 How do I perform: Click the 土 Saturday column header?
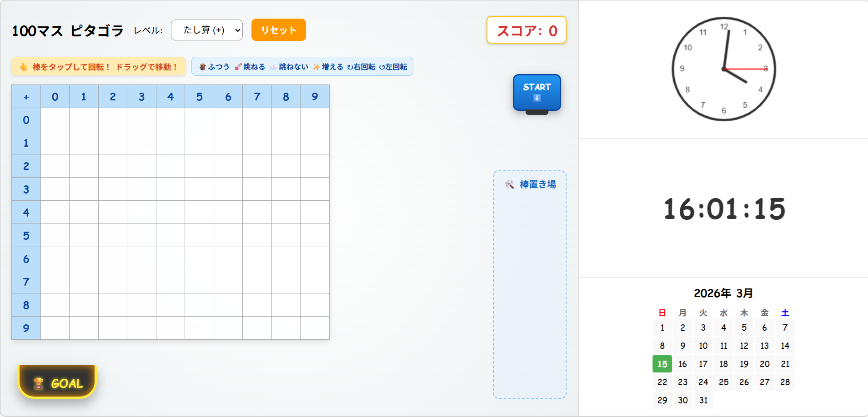[x=785, y=313]
